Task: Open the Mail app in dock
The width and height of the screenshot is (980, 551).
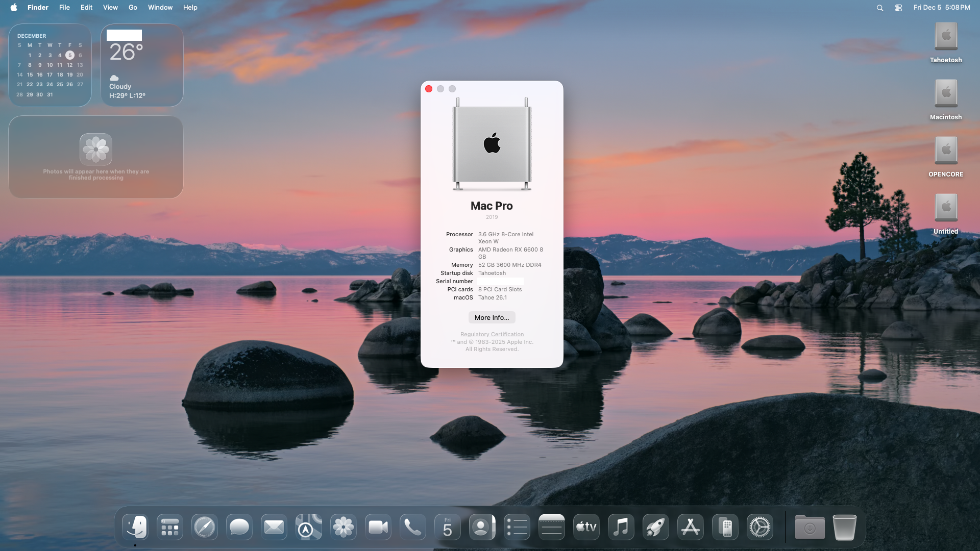Action: point(274,527)
